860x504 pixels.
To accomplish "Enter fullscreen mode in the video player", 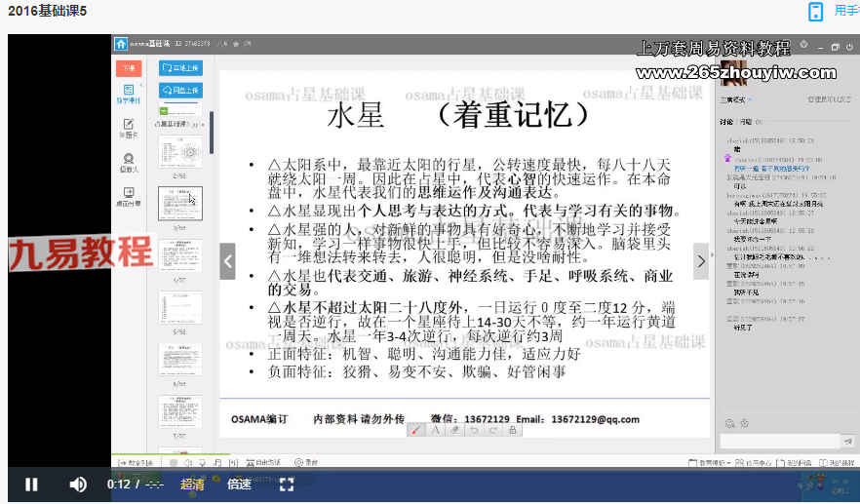I will point(287,485).
